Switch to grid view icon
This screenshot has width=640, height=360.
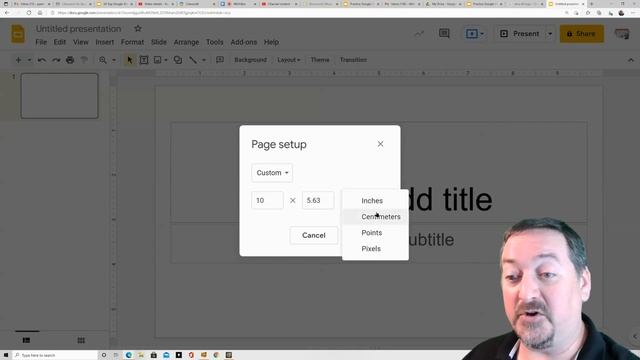pyautogui.click(x=81, y=340)
